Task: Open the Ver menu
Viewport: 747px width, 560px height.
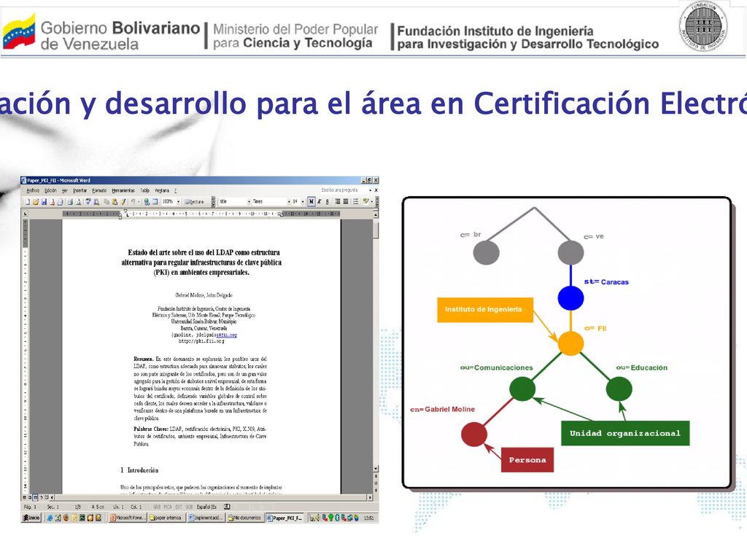Action: 65,190
